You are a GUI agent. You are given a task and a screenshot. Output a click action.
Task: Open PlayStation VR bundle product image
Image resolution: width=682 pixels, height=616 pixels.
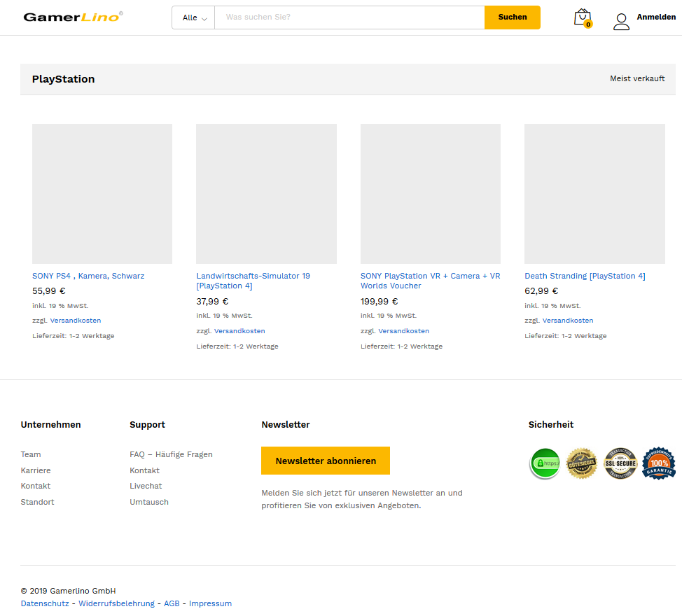(431, 194)
